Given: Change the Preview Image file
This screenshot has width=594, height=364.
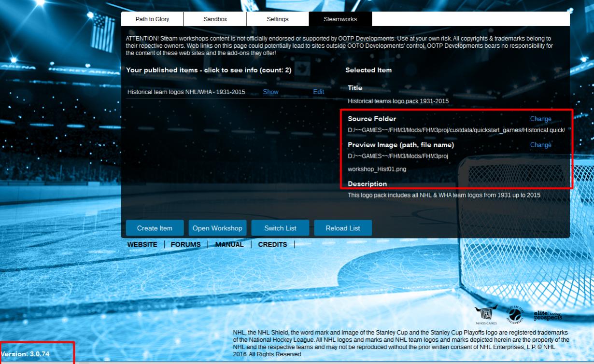Looking at the screenshot, I should point(540,145).
